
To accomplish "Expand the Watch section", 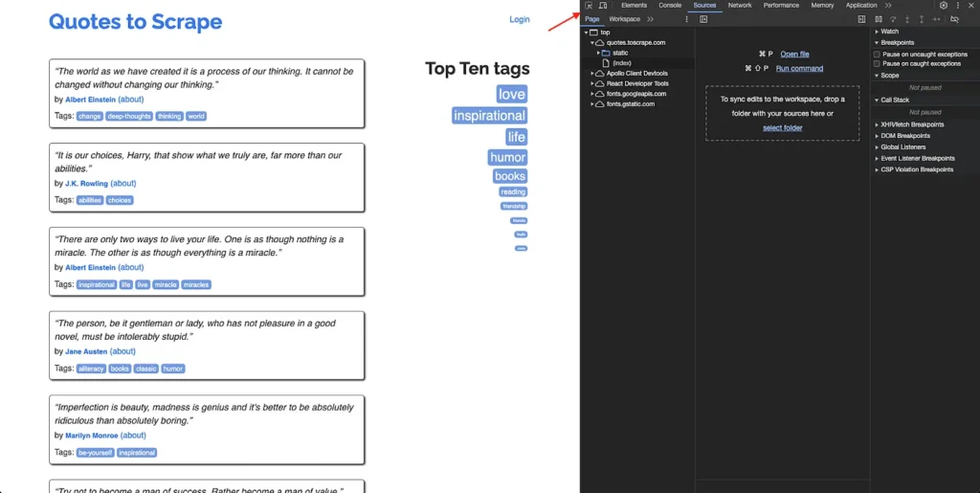I will click(x=889, y=32).
